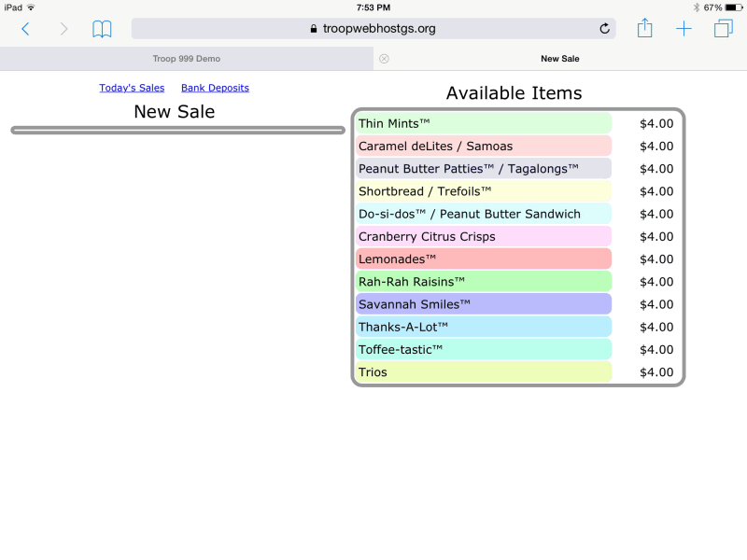Add Do-si-dos / Peanut Butter Sandwich
The width and height of the screenshot is (747, 560).
tap(484, 214)
